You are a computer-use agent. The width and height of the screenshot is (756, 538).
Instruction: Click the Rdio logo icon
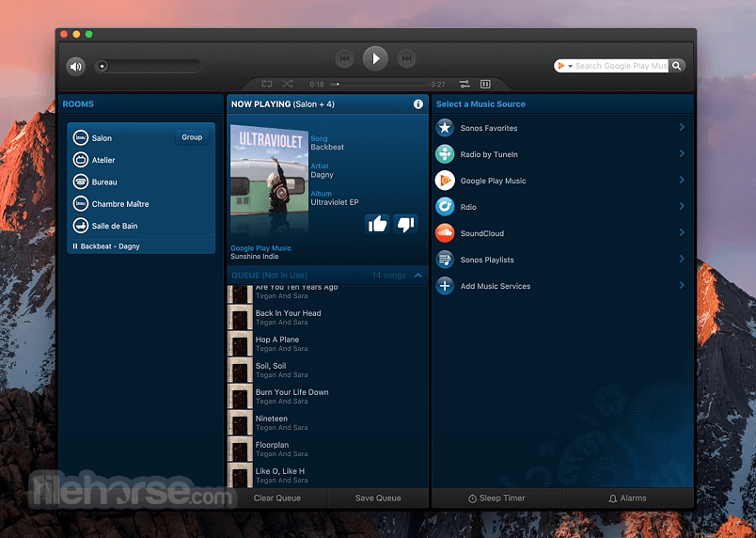(445, 207)
